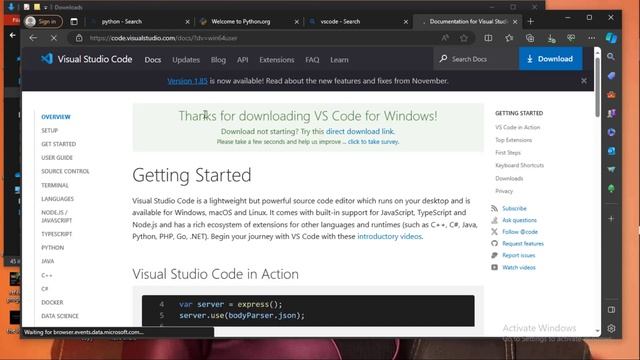Click the direct download link

pos(360,131)
